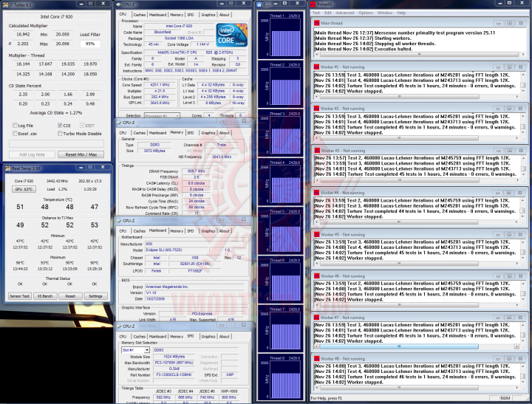Minimize the Worker #3 child window
532x404 pixels.
click(499, 151)
